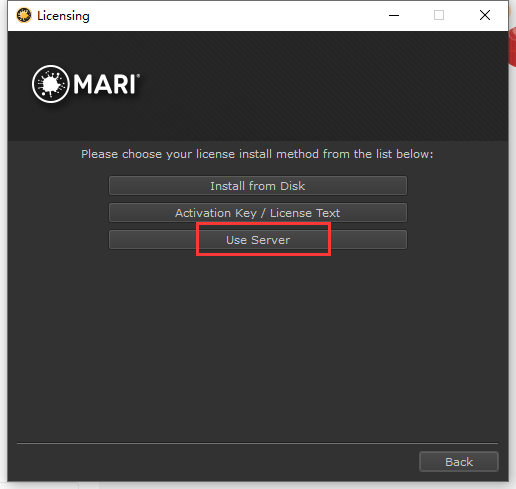Viewport: 516px width, 489px height.
Task: Choose Activation Key / License Text option
Action: click(x=258, y=213)
